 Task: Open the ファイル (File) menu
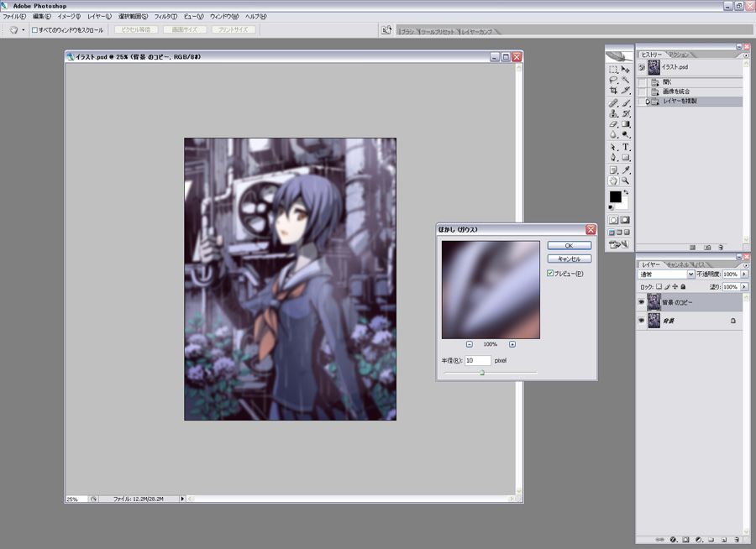click(x=14, y=17)
